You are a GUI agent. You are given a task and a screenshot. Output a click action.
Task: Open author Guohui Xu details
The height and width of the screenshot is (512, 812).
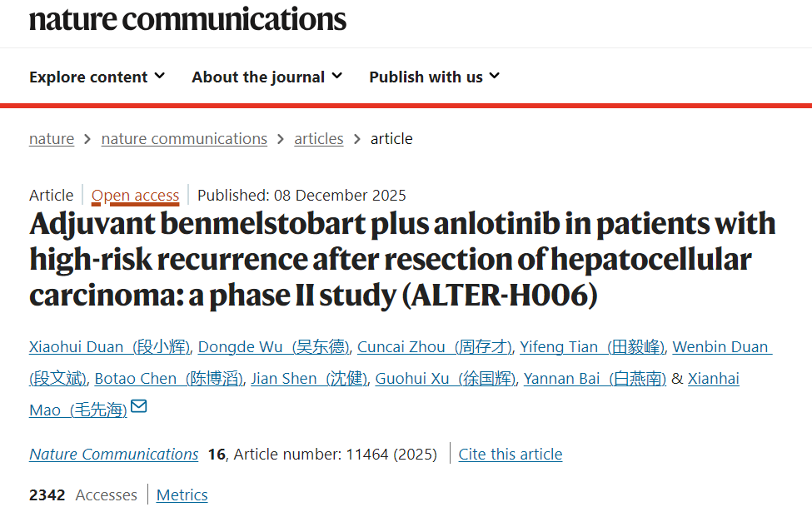coord(445,379)
